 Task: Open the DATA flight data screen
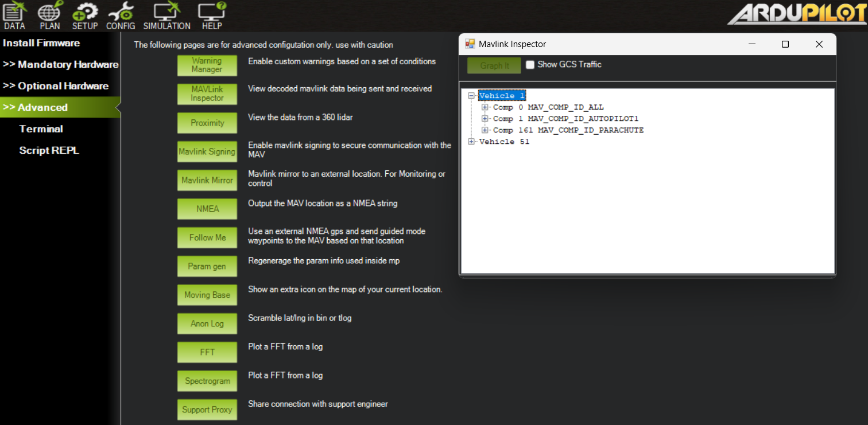[x=14, y=15]
